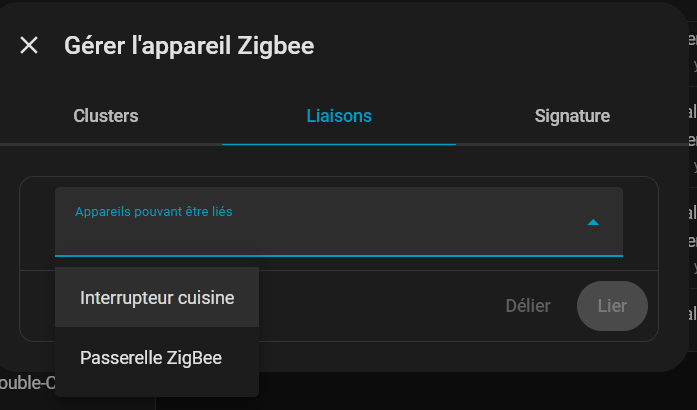Open the Signature tab

pos(572,116)
